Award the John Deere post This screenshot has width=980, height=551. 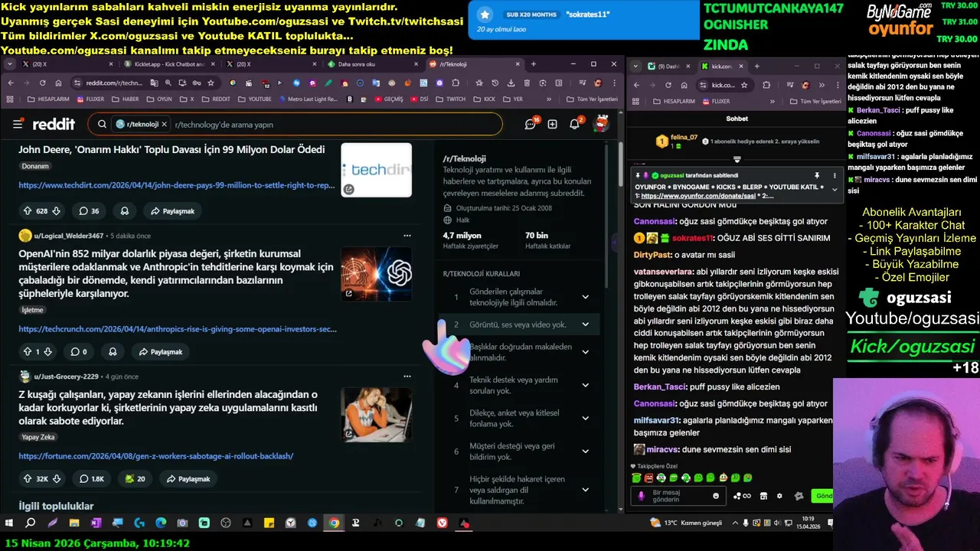[124, 210]
